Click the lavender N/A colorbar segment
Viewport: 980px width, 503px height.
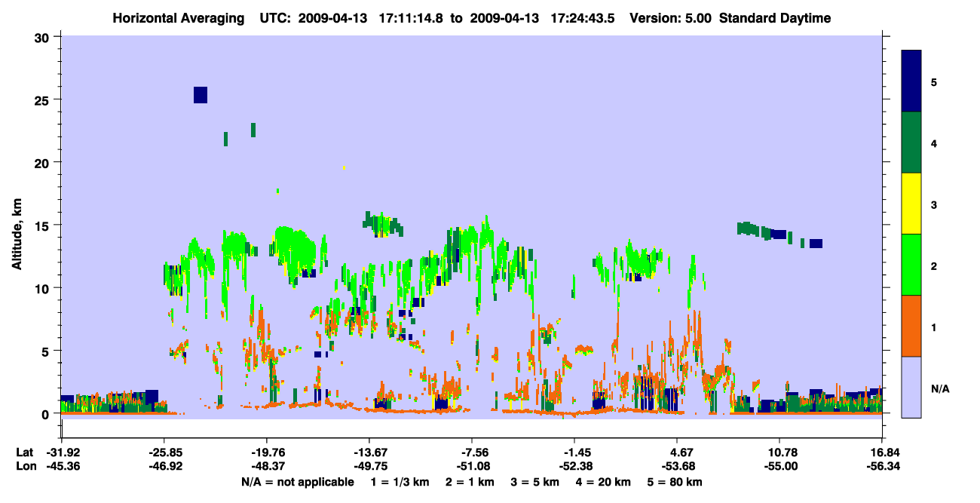pos(911,386)
